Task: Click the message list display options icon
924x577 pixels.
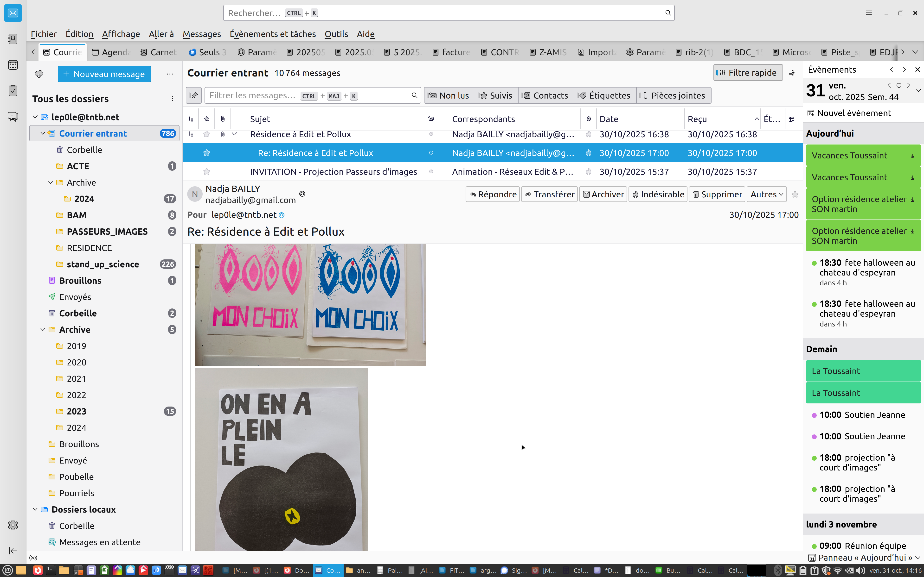Action: point(791,73)
